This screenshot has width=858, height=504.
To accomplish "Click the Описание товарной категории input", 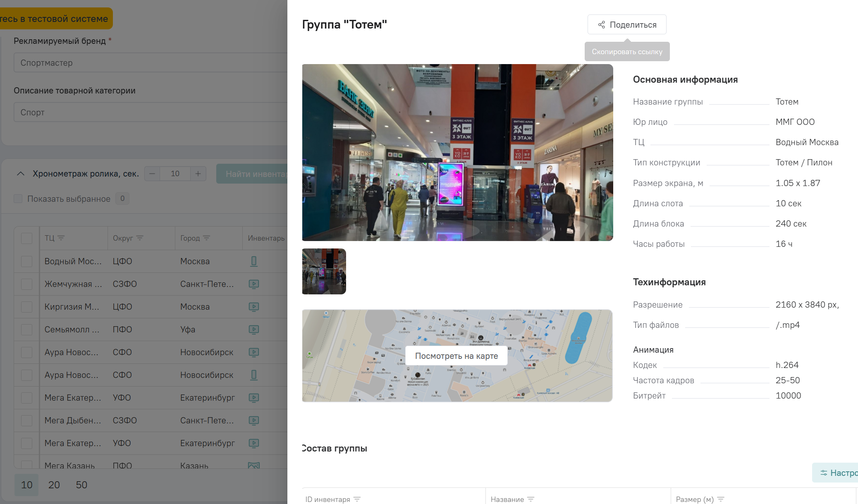I will [151, 112].
